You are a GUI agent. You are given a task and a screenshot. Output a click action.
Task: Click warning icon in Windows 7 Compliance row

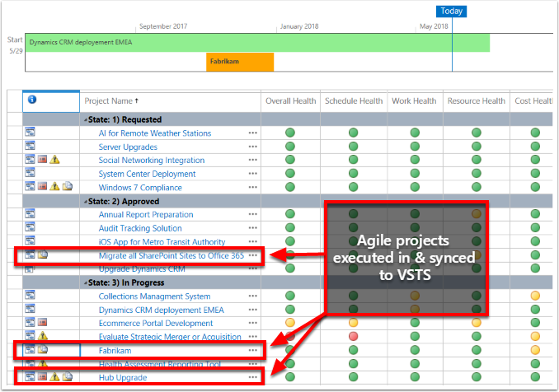coord(54,186)
